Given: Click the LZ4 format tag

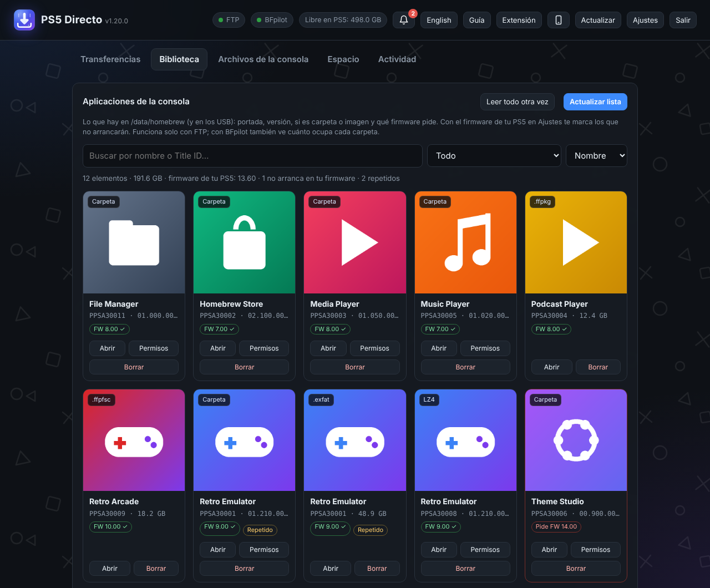Looking at the screenshot, I should (x=429, y=399).
